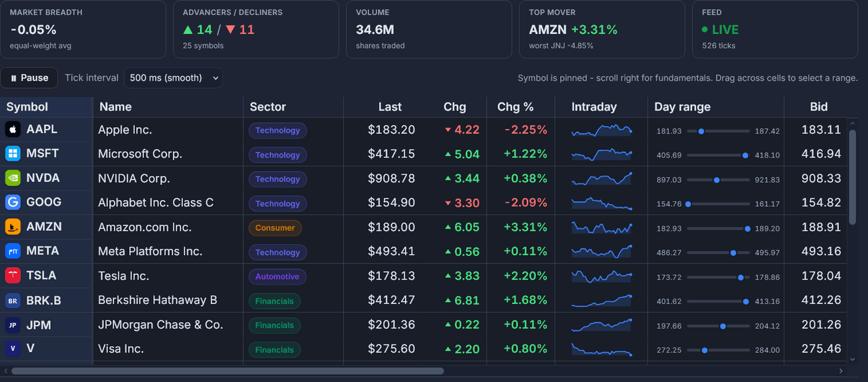Click the Amazon logo icon for AMZN
Screen dimensions: 868x382
[13, 227]
